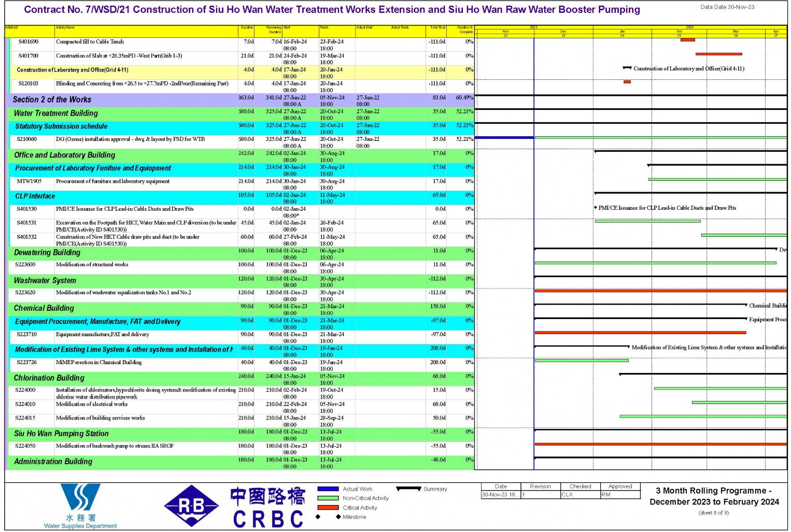Screen dimensions: 791x532
Task: Click the blue actual-work bar for S210060
Action: pos(504,137)
